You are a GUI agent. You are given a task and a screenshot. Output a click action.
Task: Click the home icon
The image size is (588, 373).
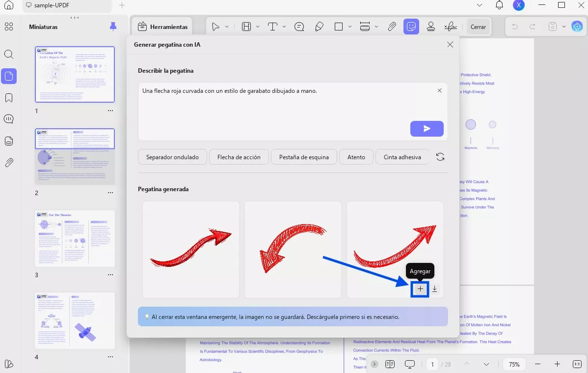pos(9,5)
